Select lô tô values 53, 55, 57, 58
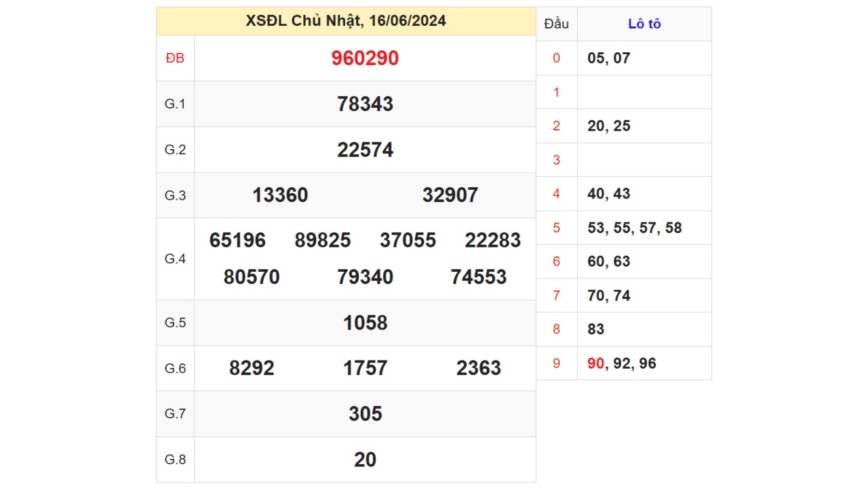This screenshot has height=488, width=868. [634, 228]
